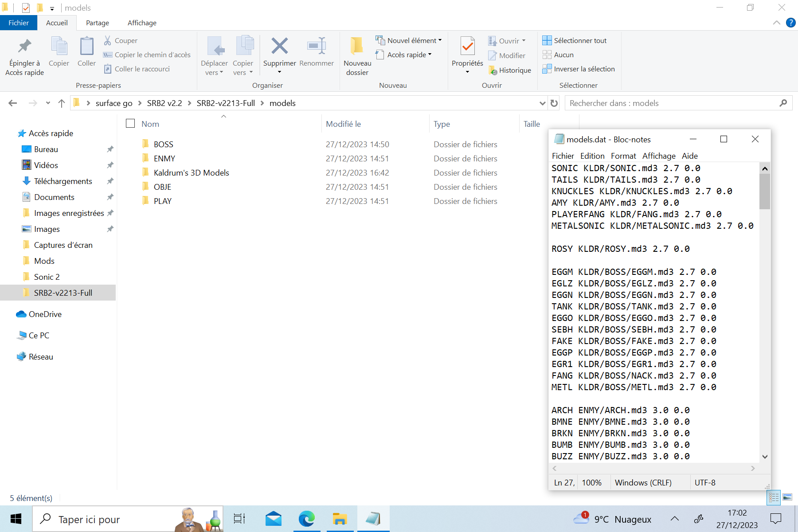
Task: Refresh the models folder view
Action: click(554, 103)
